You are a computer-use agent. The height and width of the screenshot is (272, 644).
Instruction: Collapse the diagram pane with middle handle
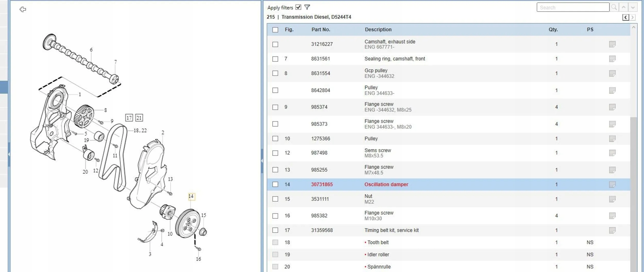point(262,161)
